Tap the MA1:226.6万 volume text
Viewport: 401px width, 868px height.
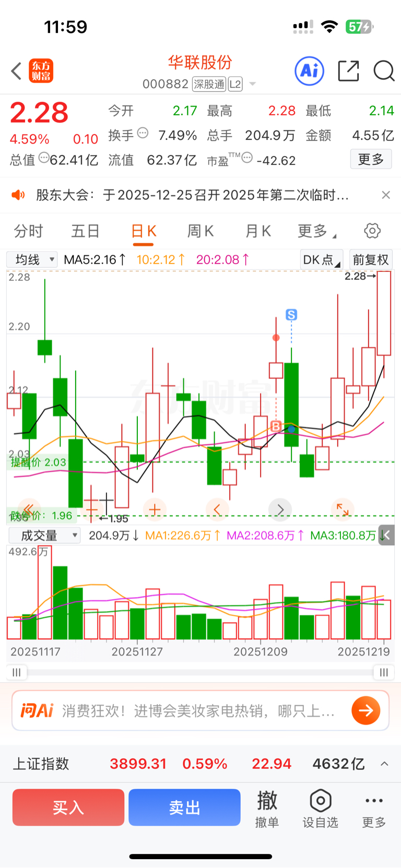pos(182,536)
